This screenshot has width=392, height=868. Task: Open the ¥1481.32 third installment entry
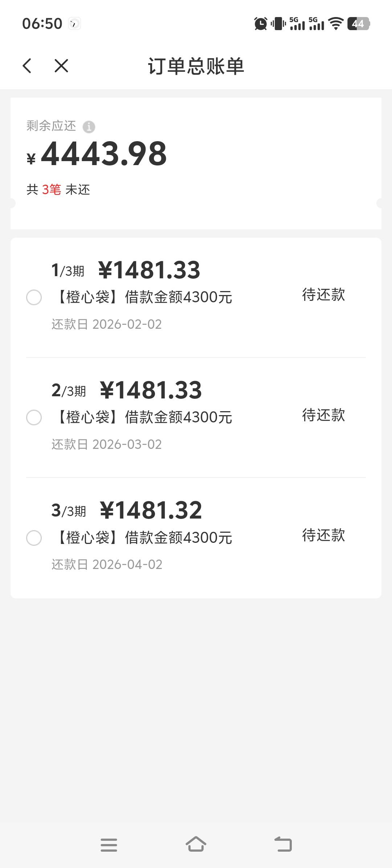151,510
